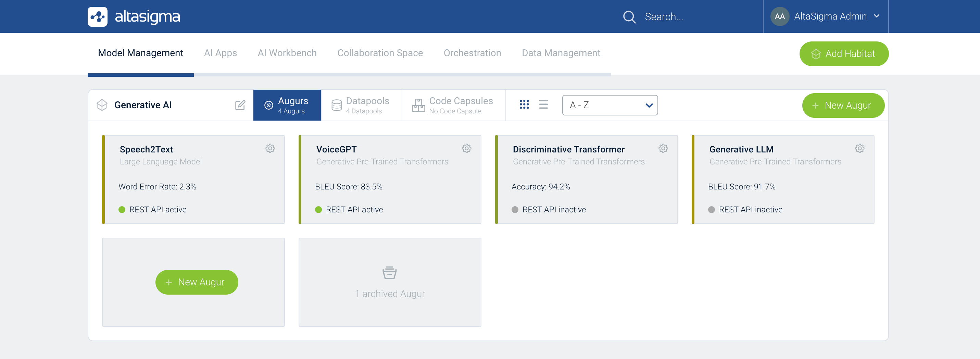Open the Code Capsules tab

tap(453, 105)
